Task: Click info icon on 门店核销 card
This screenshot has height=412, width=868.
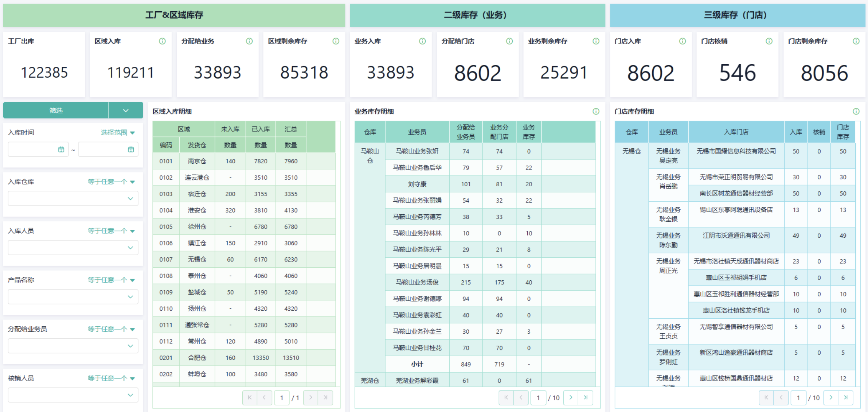Action: point(769,41)
